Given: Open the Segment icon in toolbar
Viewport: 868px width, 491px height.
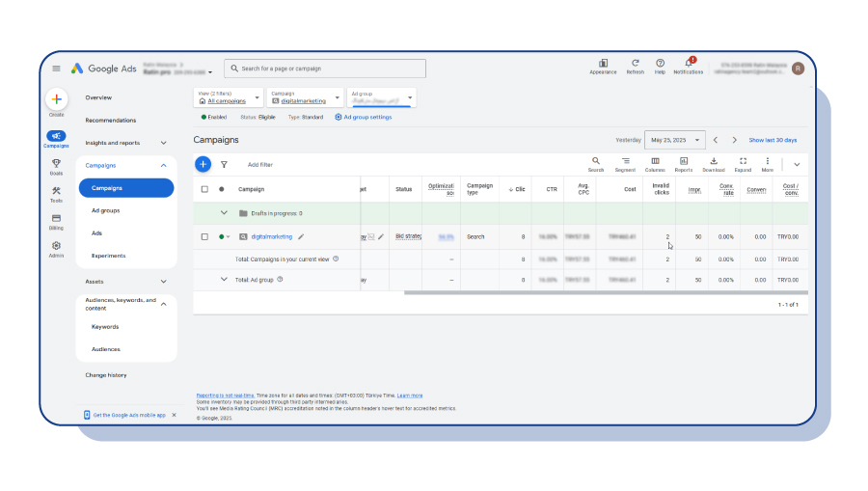Looking at the screenshot, I should point(625,164).
